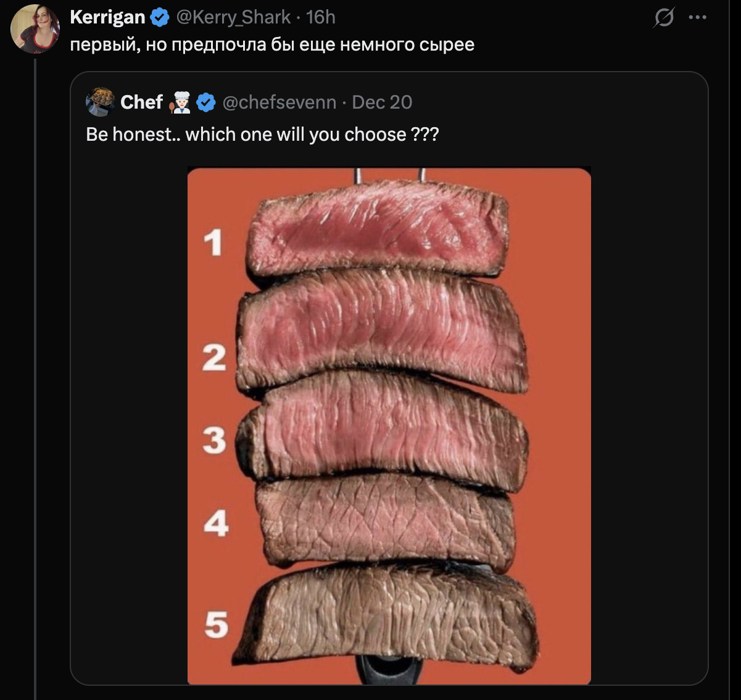Click the number 4 label on the steak image
741x700 pixels.
click(x=215, y=523)
